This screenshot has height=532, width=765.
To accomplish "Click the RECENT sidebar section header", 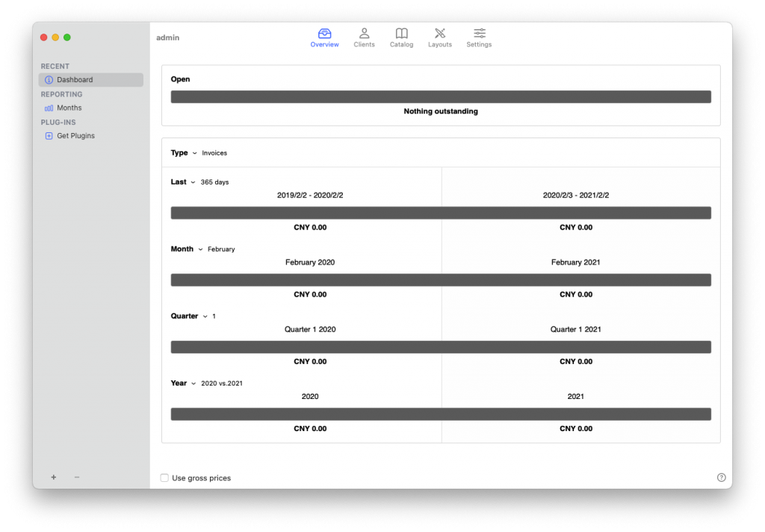I will 55,66.
